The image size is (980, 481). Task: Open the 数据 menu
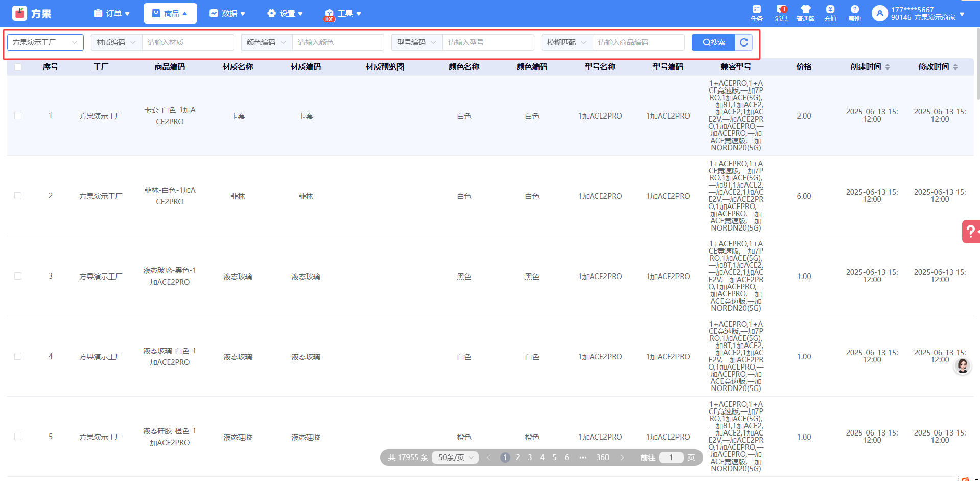[227, 13]
